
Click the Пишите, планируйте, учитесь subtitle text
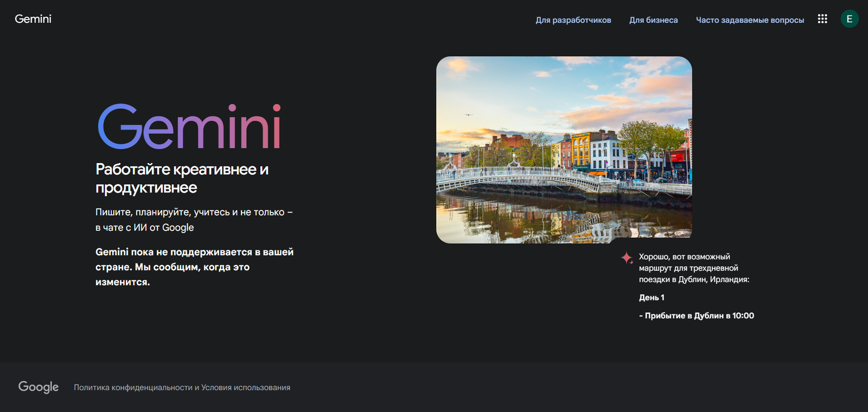pos(194,220)
